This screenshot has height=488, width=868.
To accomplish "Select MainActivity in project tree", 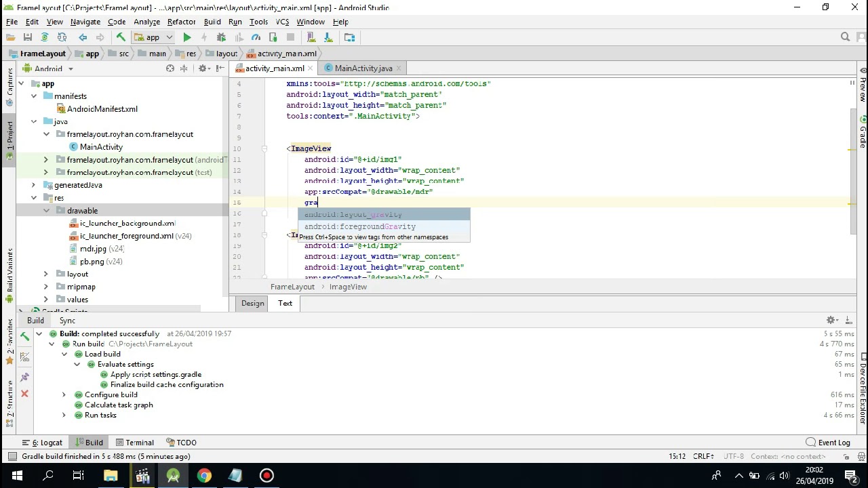I will pos(101,147).
